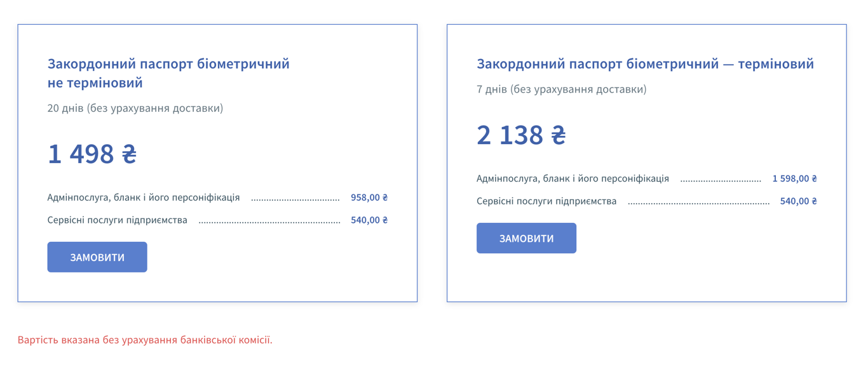Image resolution: width=868 pixels, height=367 pixels.
Task: Click left Адмінпослуга, бланк і його персоніфікація row
Action: point(143,197)
